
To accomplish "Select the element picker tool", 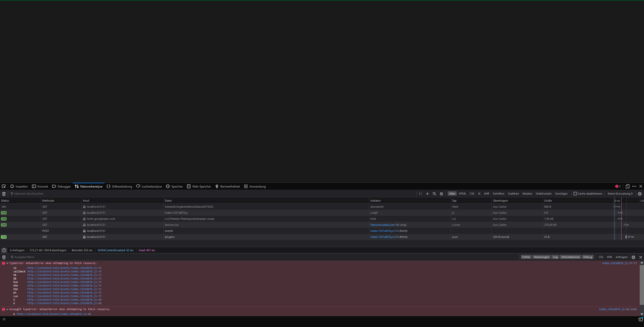I will [4, 186].
